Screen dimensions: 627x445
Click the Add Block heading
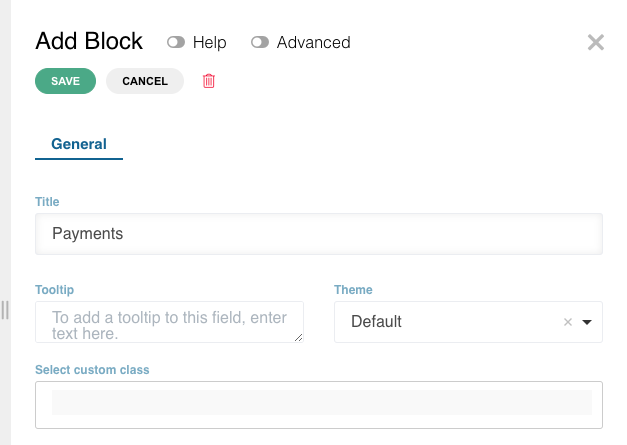click(89, 41)
